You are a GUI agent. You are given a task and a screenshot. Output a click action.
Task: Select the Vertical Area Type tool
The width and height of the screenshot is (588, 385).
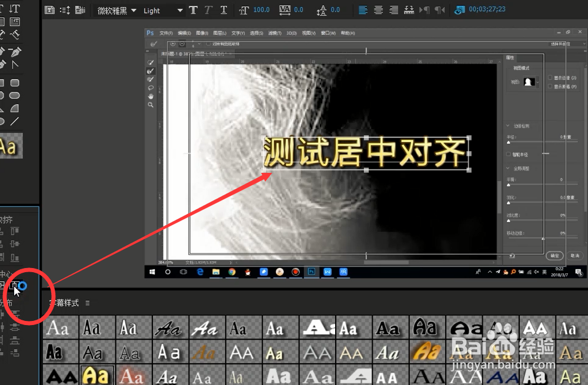coord(15,21)
